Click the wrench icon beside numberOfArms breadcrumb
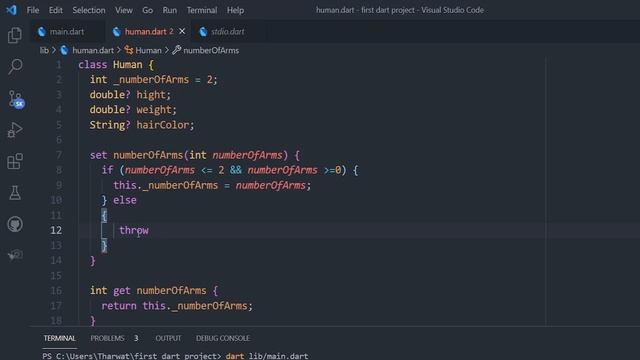 pos(176,50)
